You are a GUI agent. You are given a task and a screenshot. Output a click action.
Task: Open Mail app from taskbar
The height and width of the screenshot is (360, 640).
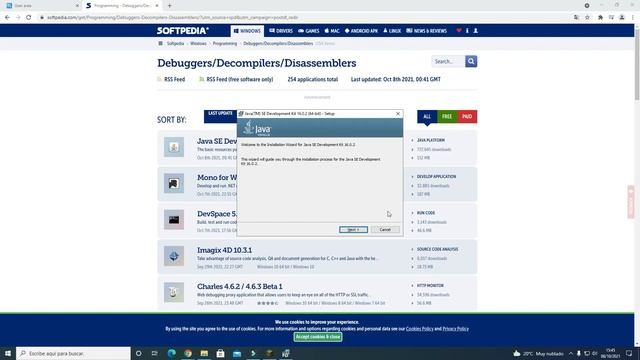[237, 353]
